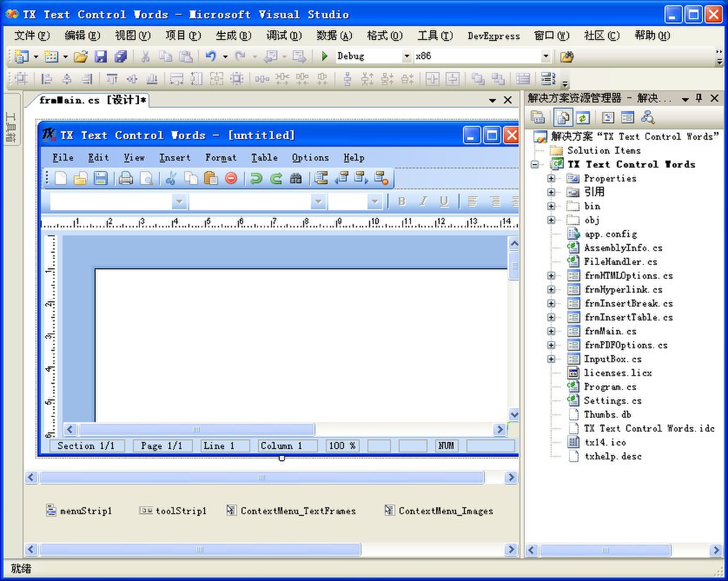Open the font name dropdown in form
This screenshot has height=581, width=728.
(179, 201)
